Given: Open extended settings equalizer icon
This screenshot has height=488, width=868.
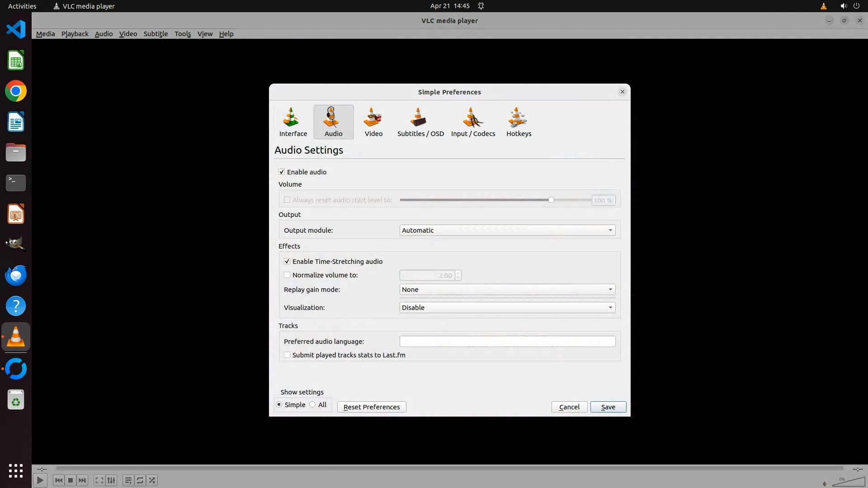Looking at the screenshot, I should (x=111, y=480).
